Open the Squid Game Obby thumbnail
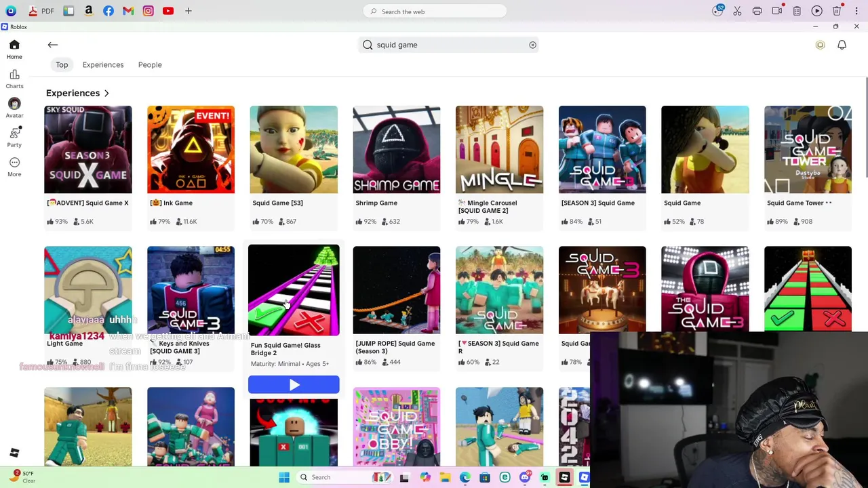The image size is (868, 488). [x=397, y=427]
